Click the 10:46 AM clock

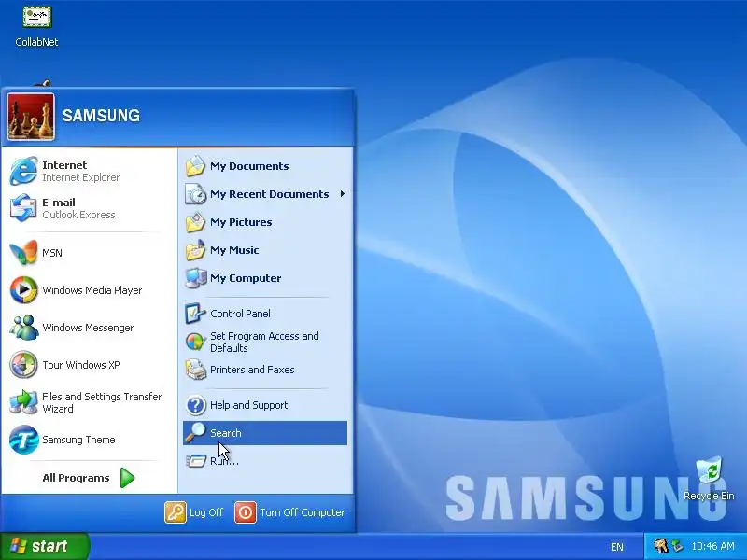click(x=712, y=546)
